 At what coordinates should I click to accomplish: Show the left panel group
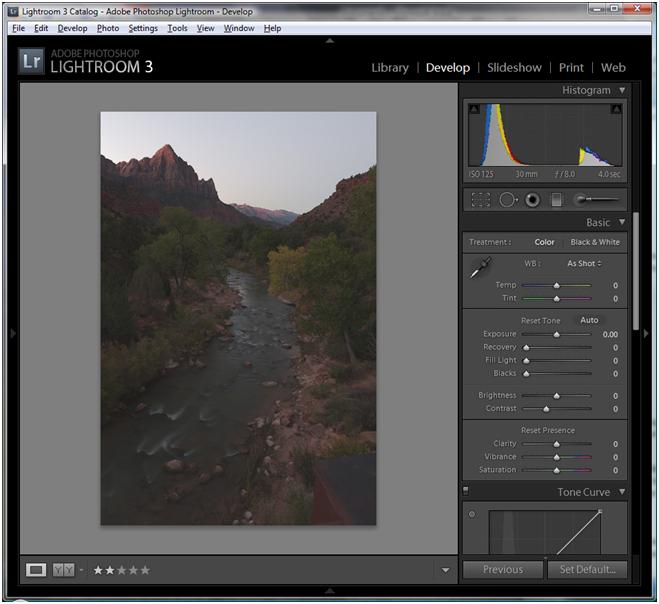pos(13,333)
